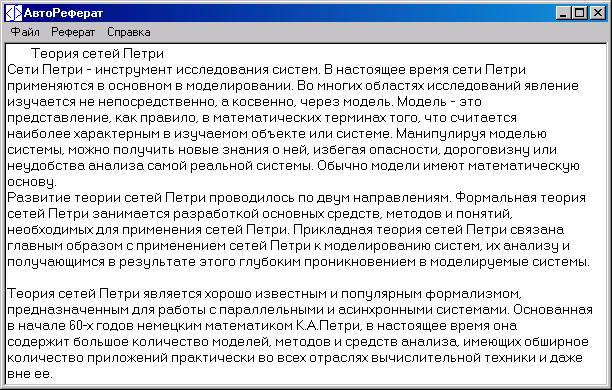This screenshot has width=612, height=390.
Task: Click the words "применяются в основном в моделировании"
Action: (149, 86)
